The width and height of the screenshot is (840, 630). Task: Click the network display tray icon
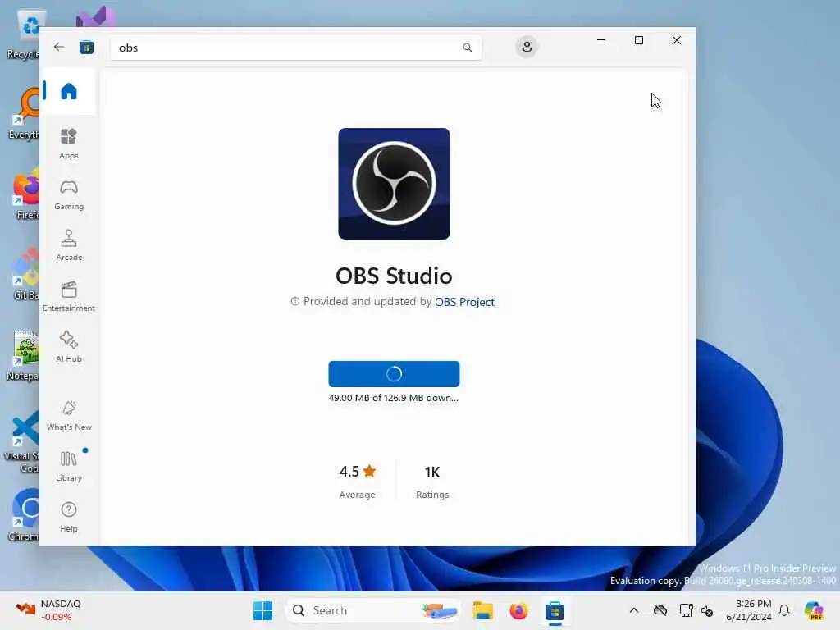pyautogui.click(x=686, y=610)
